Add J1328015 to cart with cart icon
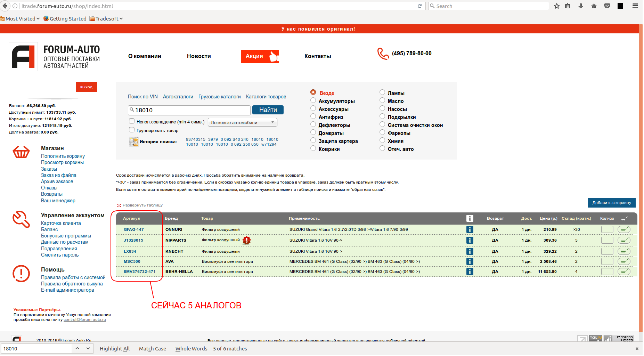 point(624,240)
